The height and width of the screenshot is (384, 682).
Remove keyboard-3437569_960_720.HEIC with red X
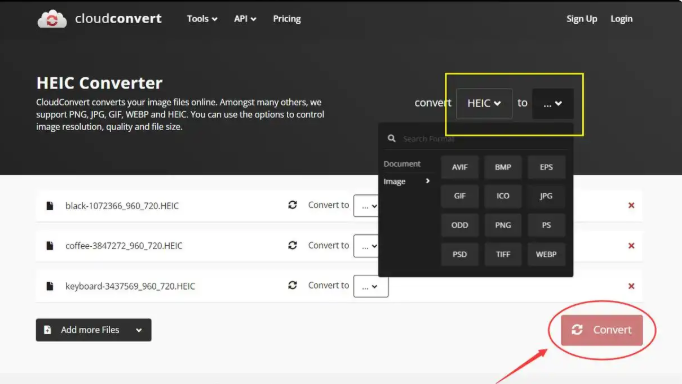click(x=631, y=286)
